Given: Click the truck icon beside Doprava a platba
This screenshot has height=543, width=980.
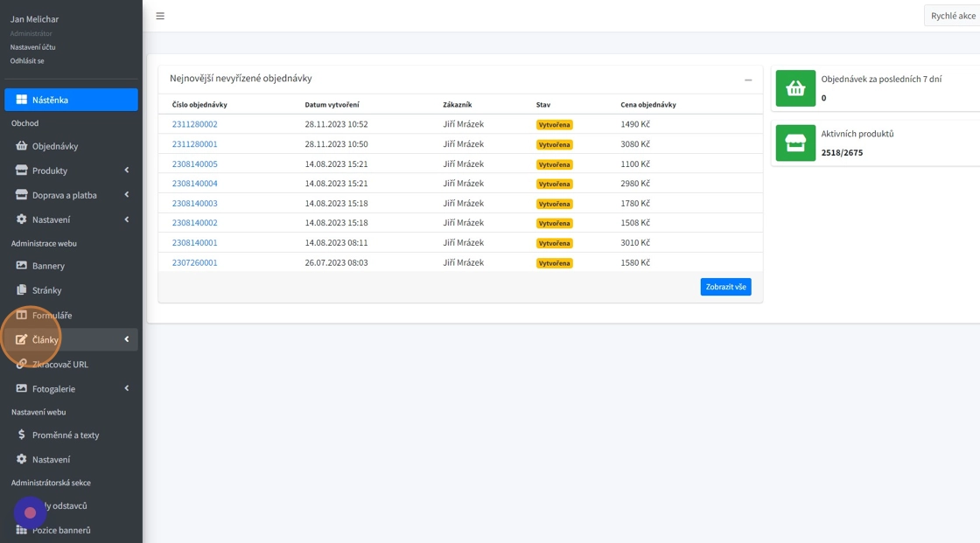Looking at the screenshot, I should pyautogui.click(x=22, y=195).
